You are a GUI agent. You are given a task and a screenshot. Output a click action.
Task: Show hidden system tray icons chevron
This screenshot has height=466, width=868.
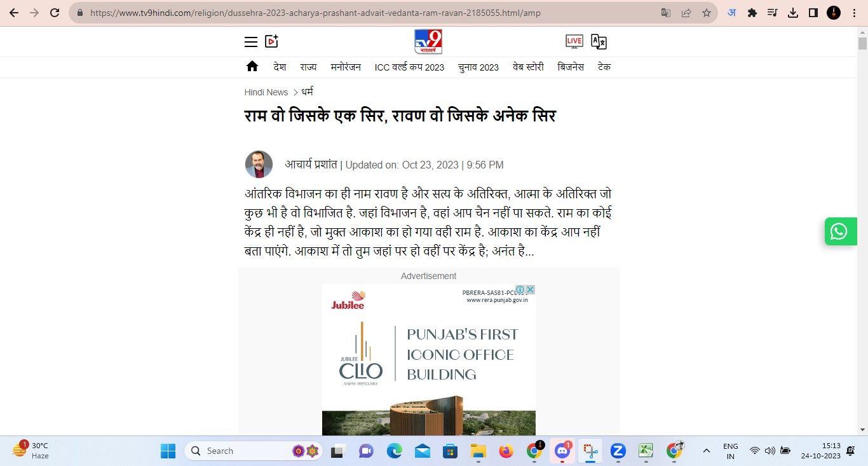tap(706, 451)
